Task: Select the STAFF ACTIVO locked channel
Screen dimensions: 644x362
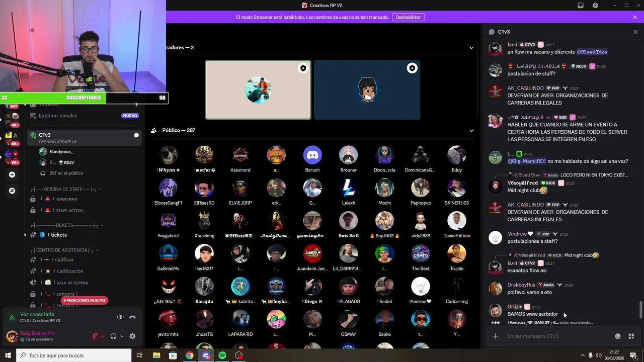Action: [84, 210]
